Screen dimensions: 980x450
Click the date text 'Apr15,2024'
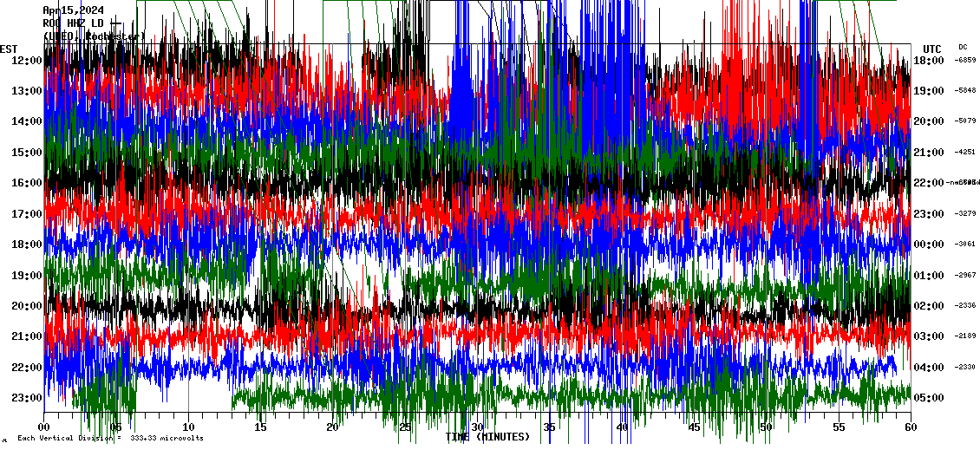[x=74, y=10]
